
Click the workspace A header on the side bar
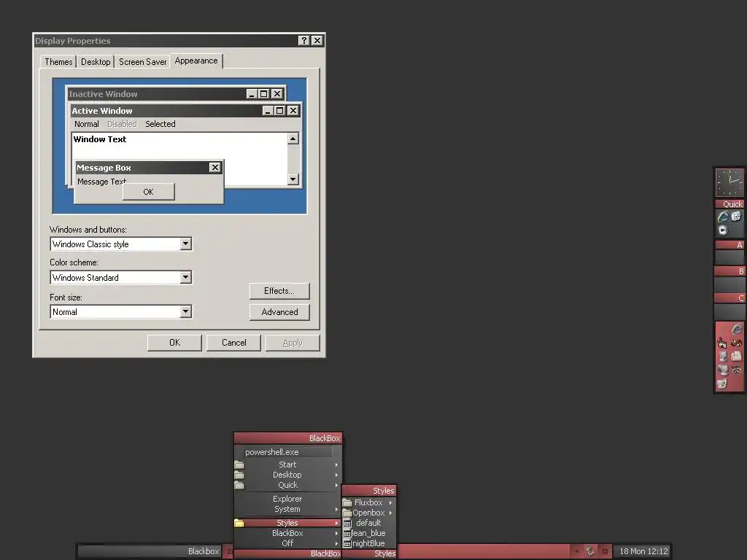click(x=729, y=245)
